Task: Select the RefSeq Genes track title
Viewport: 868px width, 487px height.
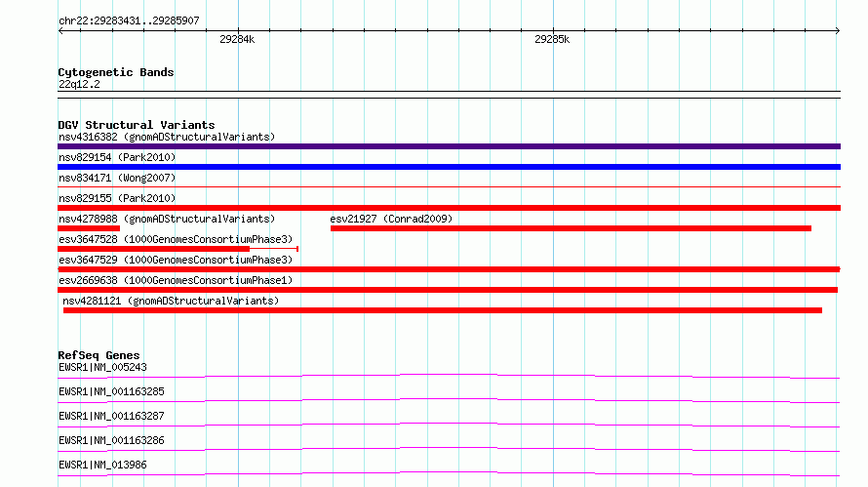Action: click(x=99, y=355)
